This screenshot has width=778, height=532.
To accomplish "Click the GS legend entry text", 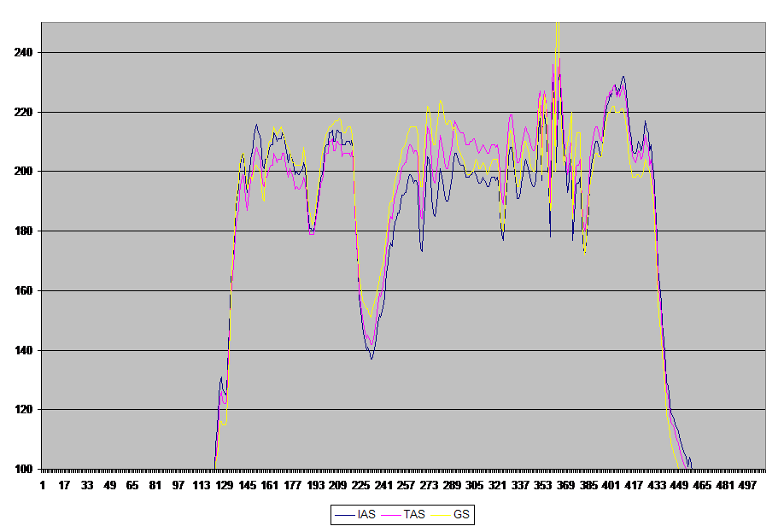I will click(x=461, y=515).
